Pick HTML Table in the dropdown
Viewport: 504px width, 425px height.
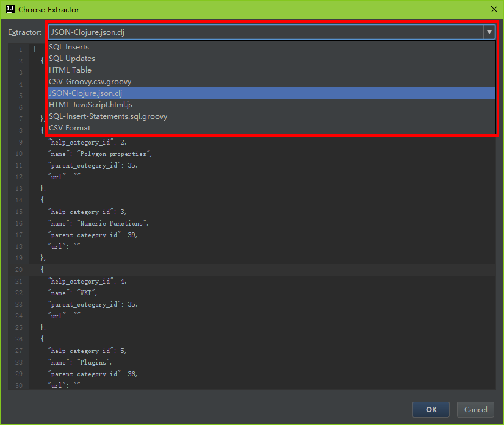coord(70,70)
